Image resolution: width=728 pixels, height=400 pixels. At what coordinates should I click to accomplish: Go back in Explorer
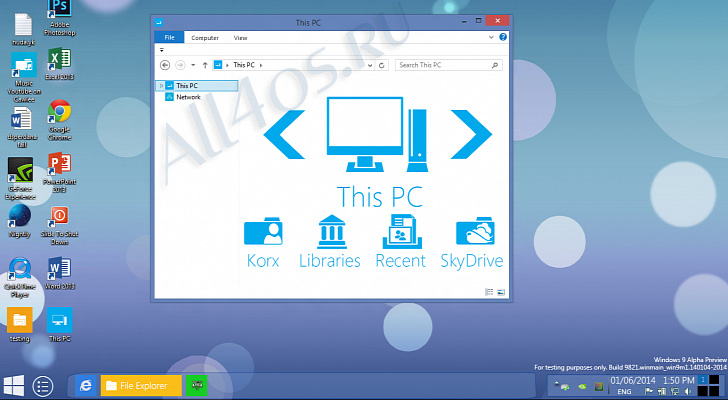[x=165, y=65]
